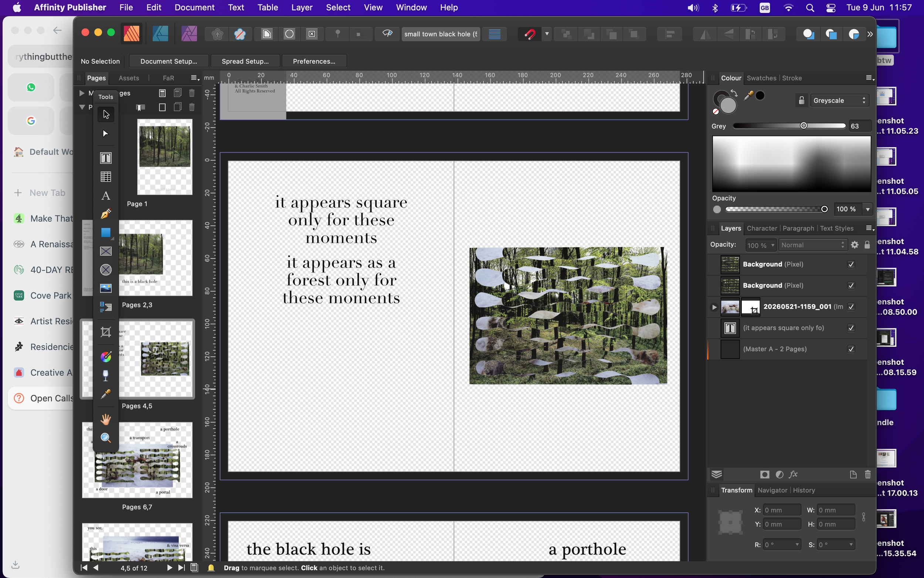Open the Table menu

coord(267,7)
